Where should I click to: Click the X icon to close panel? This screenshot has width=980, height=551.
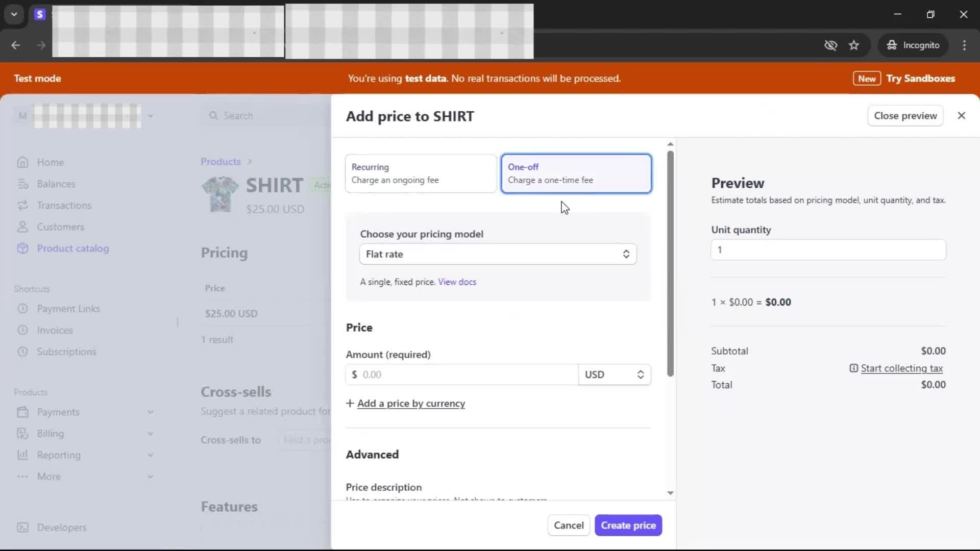click(x=961, y=116)
